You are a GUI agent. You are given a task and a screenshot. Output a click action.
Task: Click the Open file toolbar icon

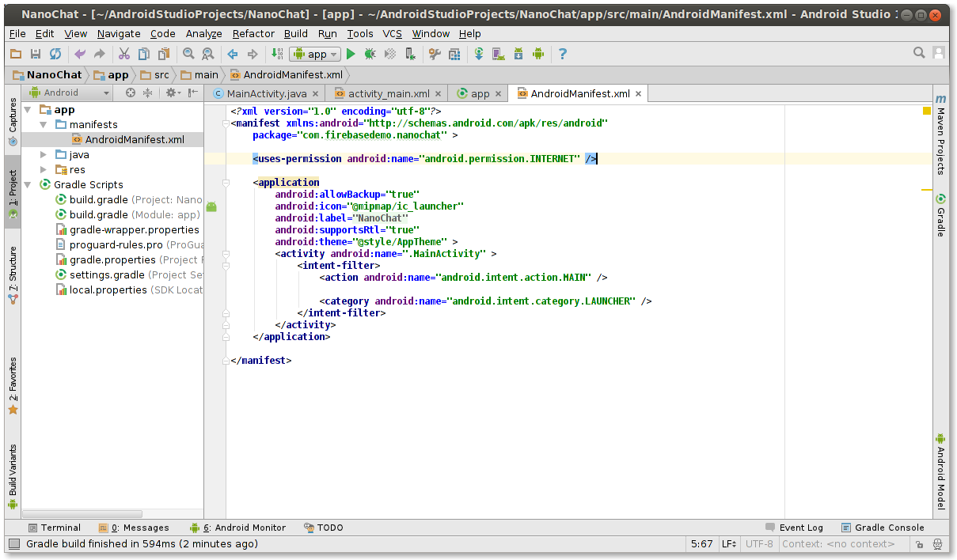click(16, 54)
